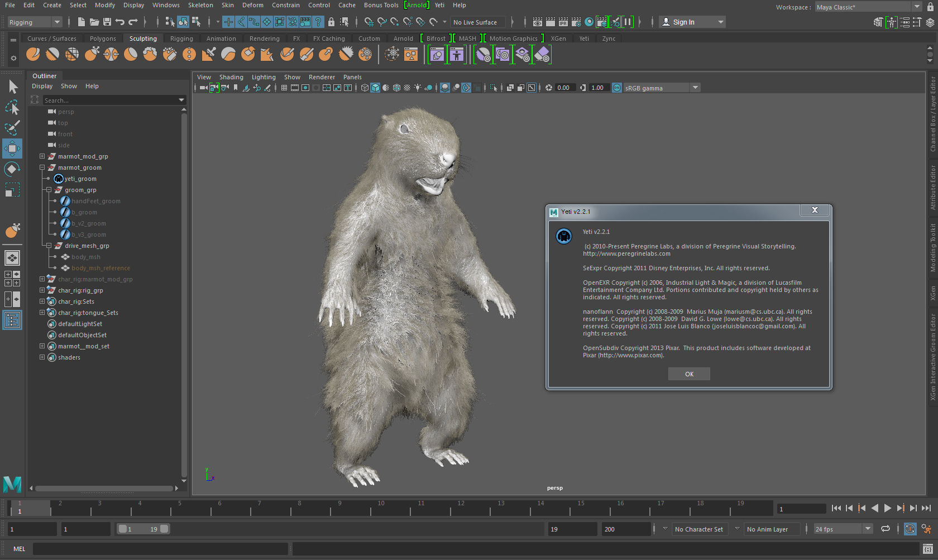Toggle outliner panel layout button
The width and height of the screenshot is (938, 560).
coord(12,320)
